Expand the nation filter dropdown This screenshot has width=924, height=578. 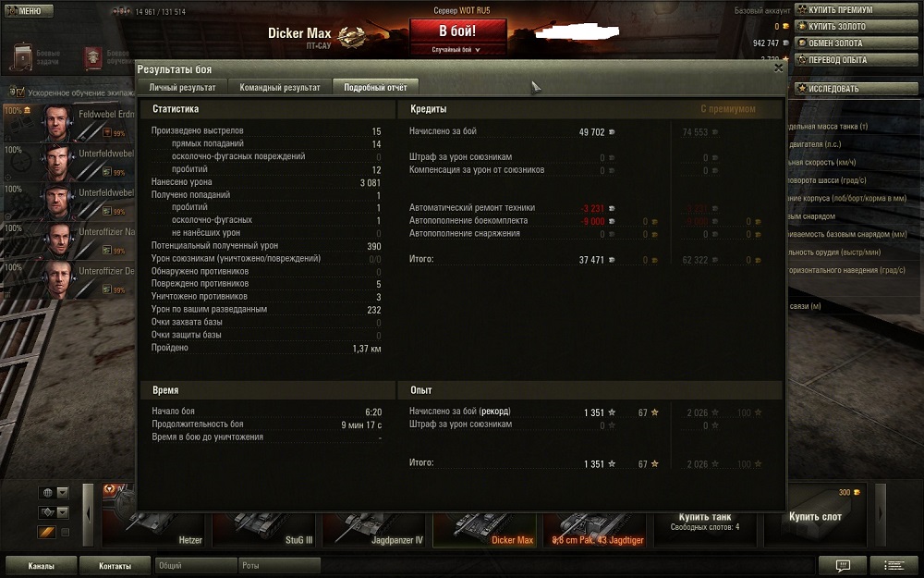pyautogui.click(x=54, y=493)
